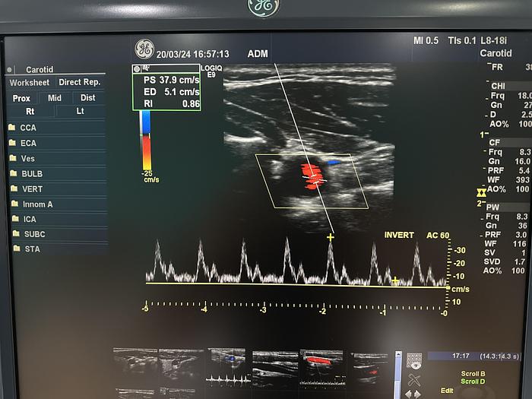Choose the Rt side button

(30, 111)
